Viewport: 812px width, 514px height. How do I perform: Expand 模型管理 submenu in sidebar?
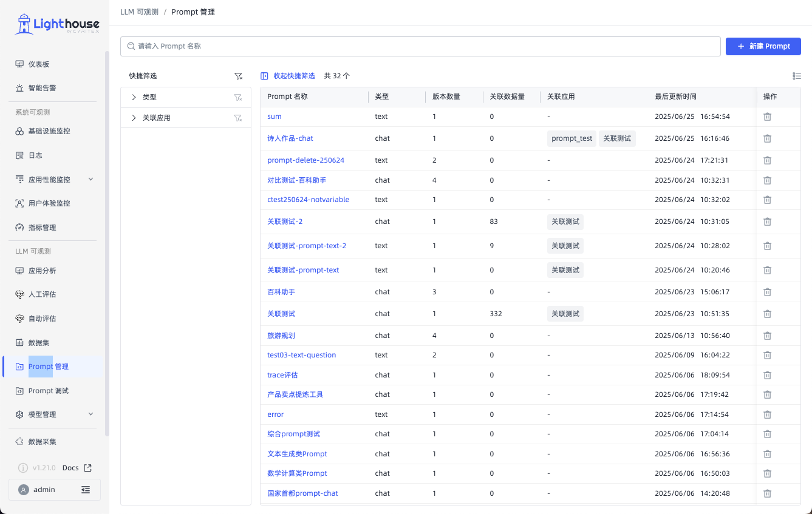click(91, 414)
